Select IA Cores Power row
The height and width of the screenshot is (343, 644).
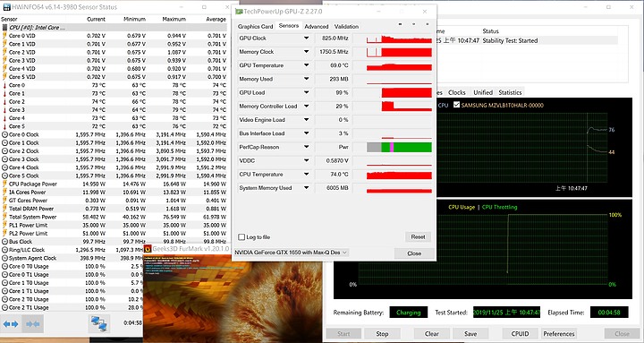[x=114, y=192]
